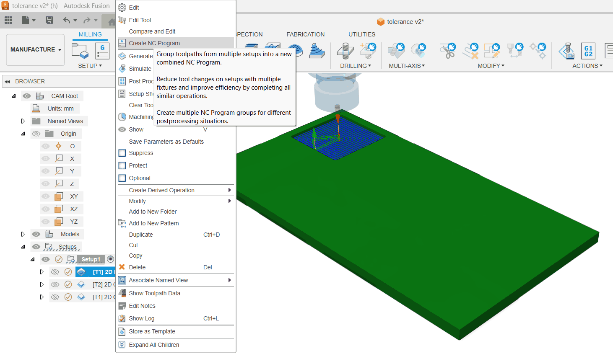This screenshot has width=613, height=364.
Task: Select the Units: mm tree row
Action: [x=55, y=108]
